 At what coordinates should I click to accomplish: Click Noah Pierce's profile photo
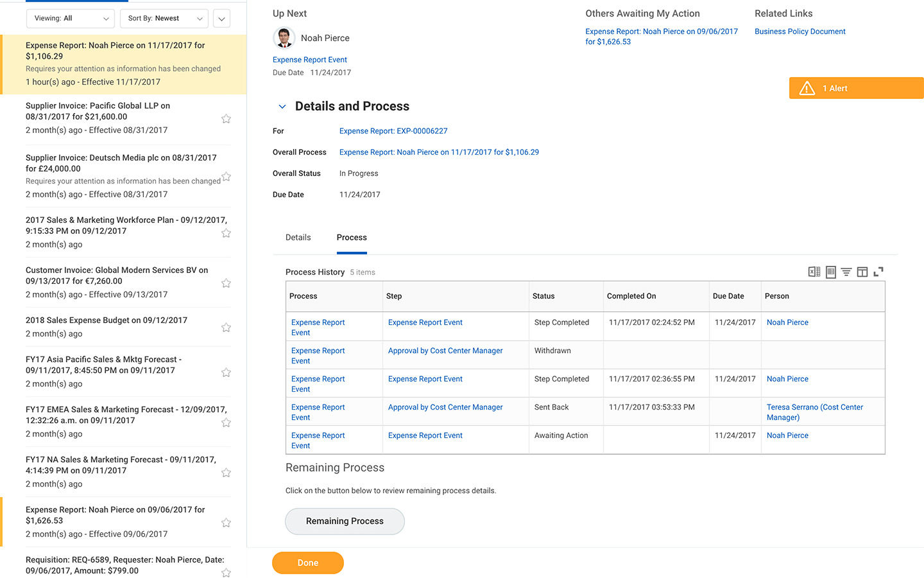pos(284,38)
